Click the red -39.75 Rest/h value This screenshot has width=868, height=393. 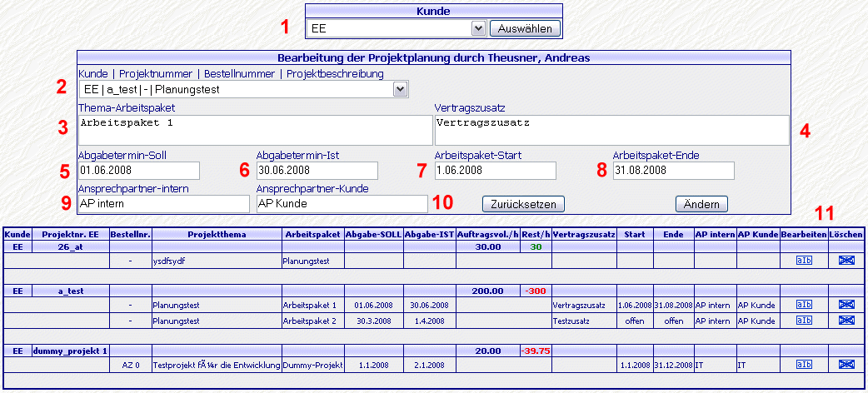click(x=536, y=351)
